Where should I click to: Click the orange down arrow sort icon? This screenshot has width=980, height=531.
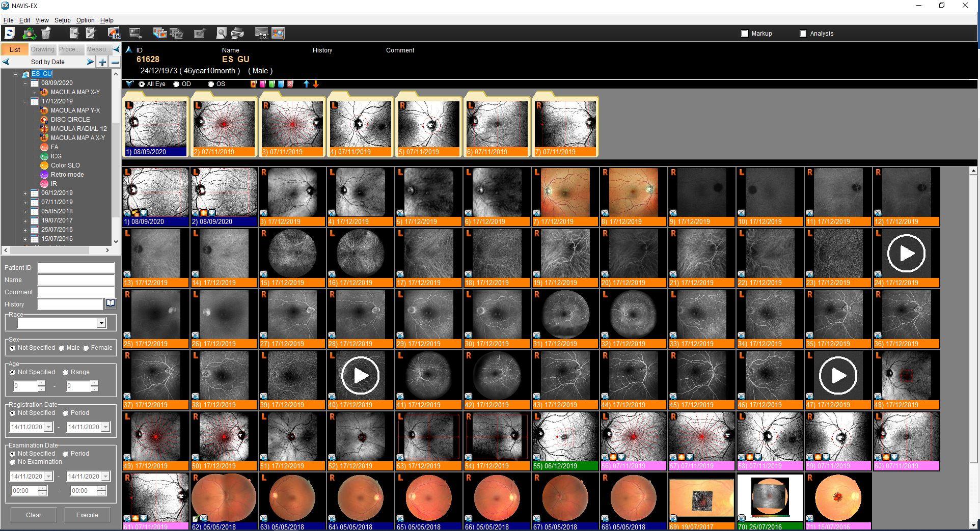click(316, 84)
